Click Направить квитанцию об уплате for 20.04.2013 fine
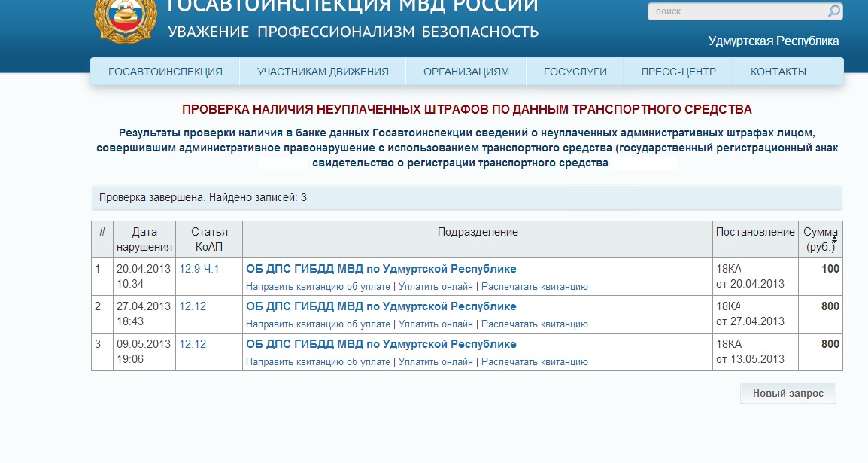The width and height of the screenshot is (868, 463). point(317,286)
